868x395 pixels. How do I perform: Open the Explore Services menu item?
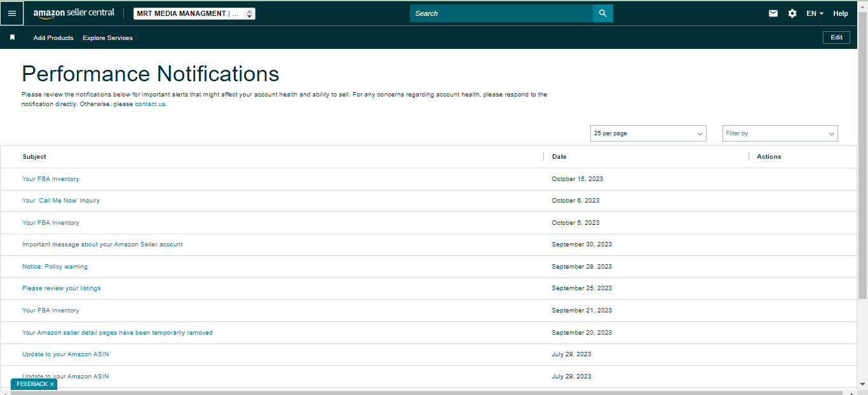click(x=108, y=38)
